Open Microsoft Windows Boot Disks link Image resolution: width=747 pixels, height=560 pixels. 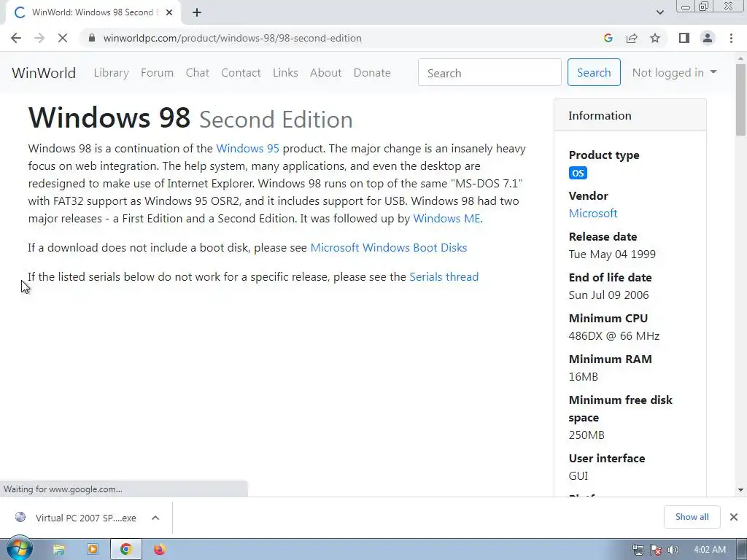pyautogui.click(x=389, y=248)
